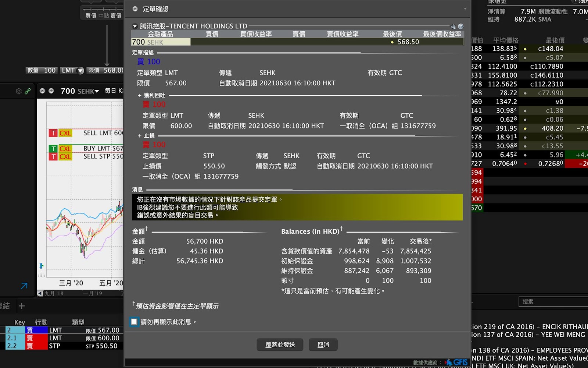Image resolution: width=588 pixels, height=368 pixels.
Task: Click the blue chart scale icon at chart bottom-left
Action: point(42,266)
